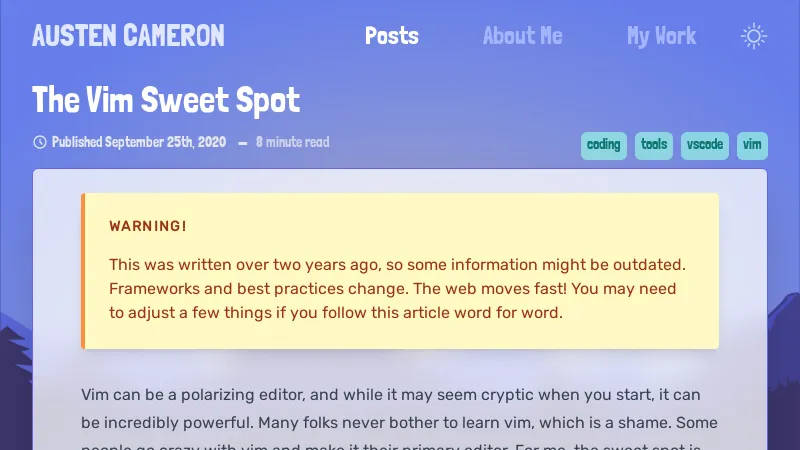The width and height of the screenshot is (800, 450).
Task: Select the coding tag
Action: point(603,145)
